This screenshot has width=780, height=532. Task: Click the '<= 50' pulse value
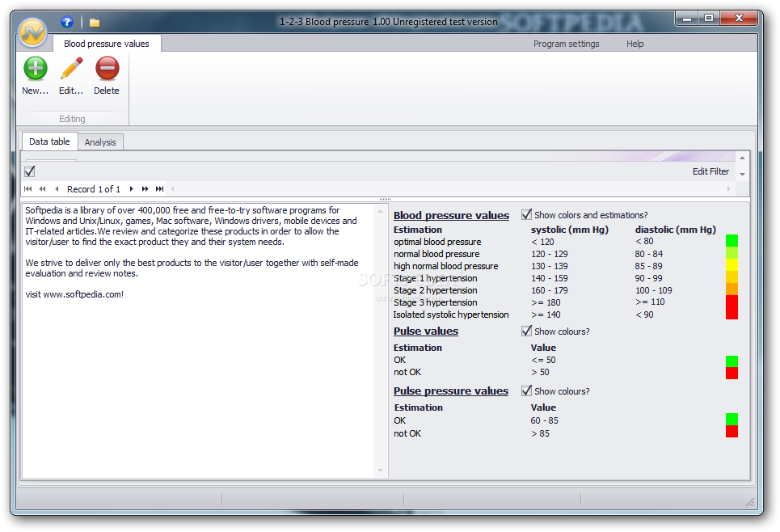pyautogui.click(x=543, y=360)
